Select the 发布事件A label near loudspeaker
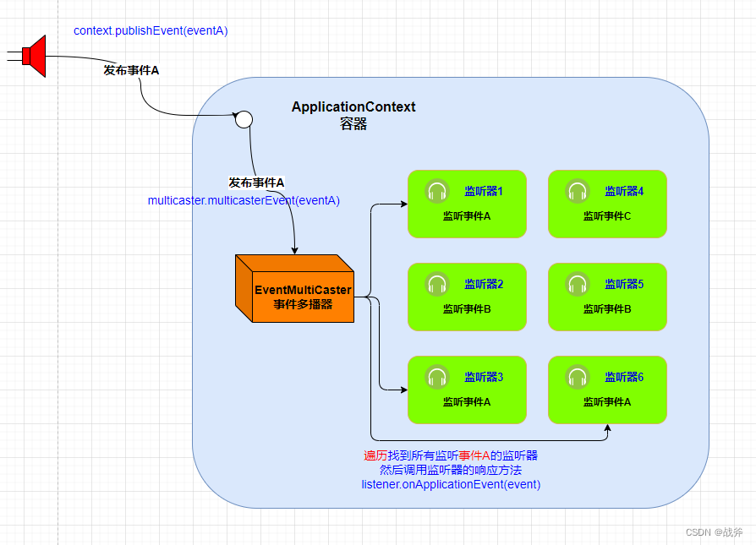 pos(131,70)
